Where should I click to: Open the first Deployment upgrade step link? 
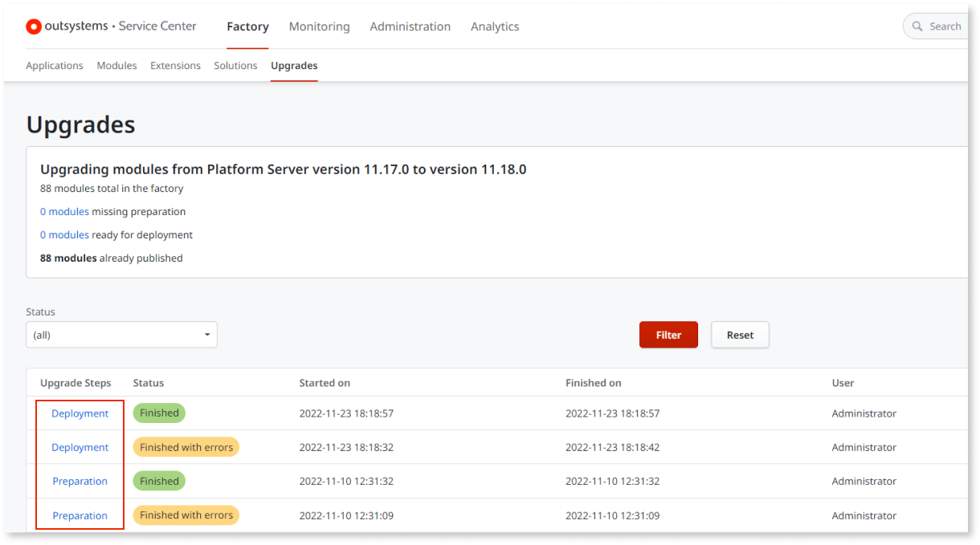(80, 413)
